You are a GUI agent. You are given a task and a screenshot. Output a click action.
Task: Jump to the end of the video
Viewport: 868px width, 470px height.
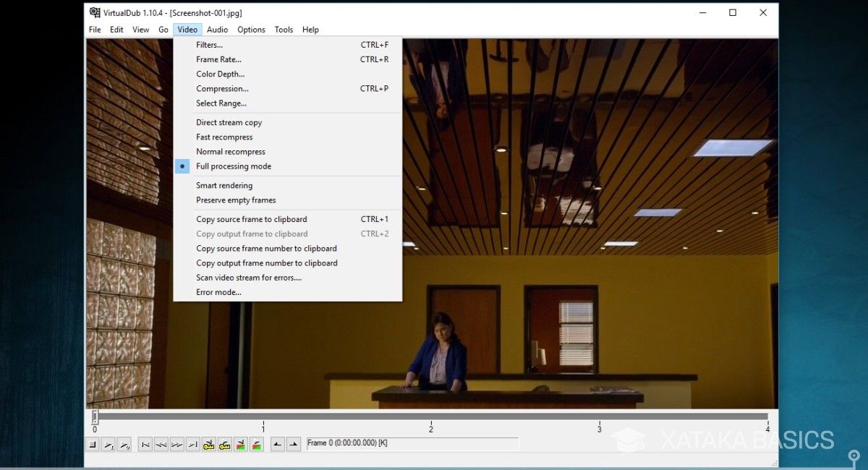point(193,444)
